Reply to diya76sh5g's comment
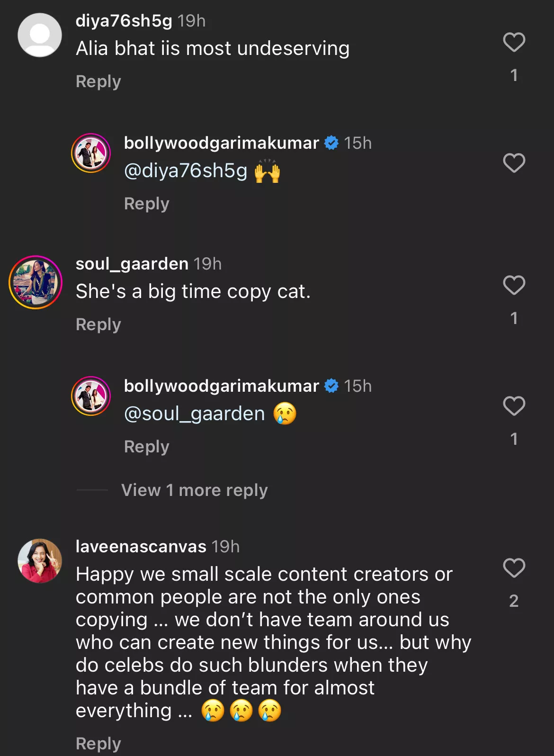 (98, 81)
